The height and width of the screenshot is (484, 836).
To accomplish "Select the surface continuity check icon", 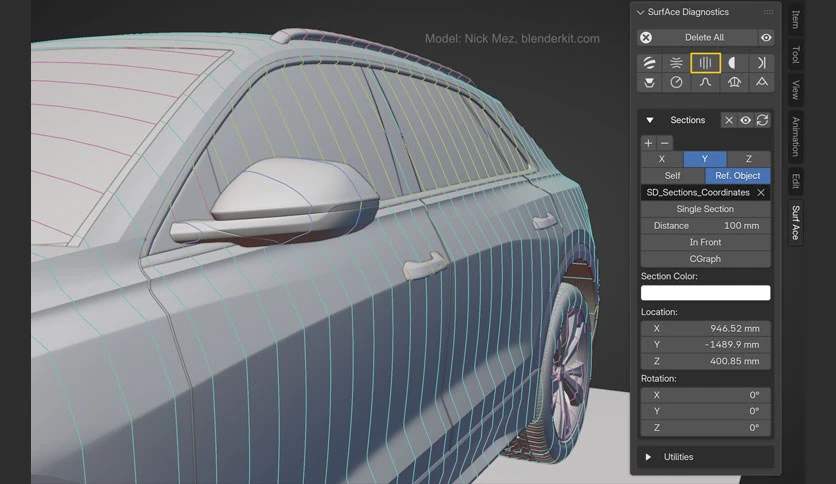I will click(x=761, y=63).
